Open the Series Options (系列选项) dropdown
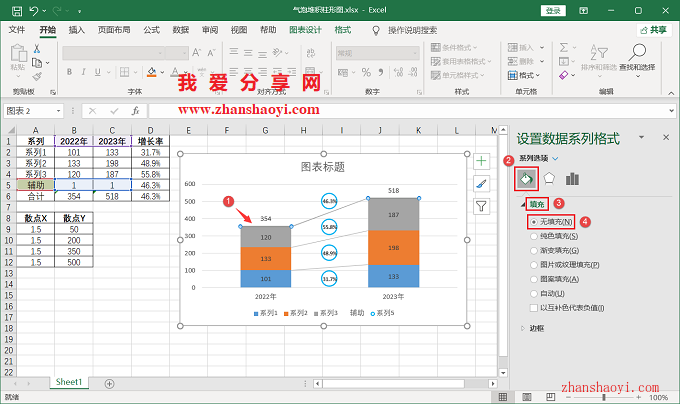 pos(555,159)
